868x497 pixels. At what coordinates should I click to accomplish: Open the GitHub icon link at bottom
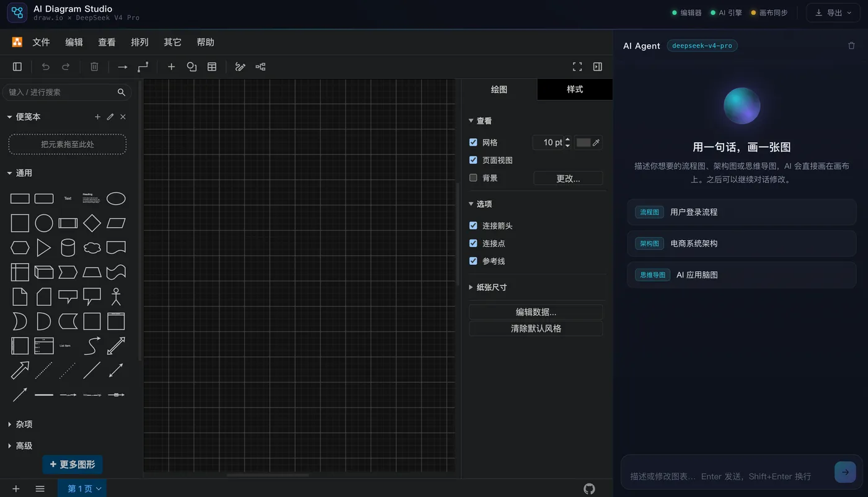pyautogui.click(x=589, y=489)
